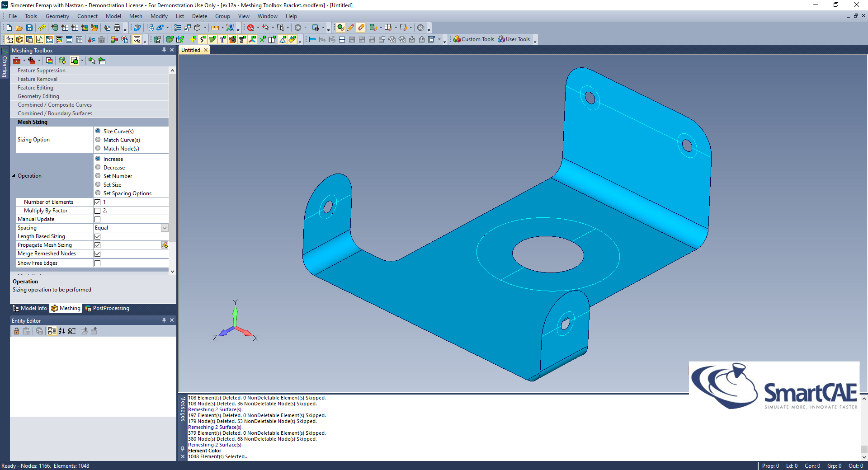This screenshot has height=470, width=868.
Task: Click the Number of Elements value field
Action: [135, 202]
